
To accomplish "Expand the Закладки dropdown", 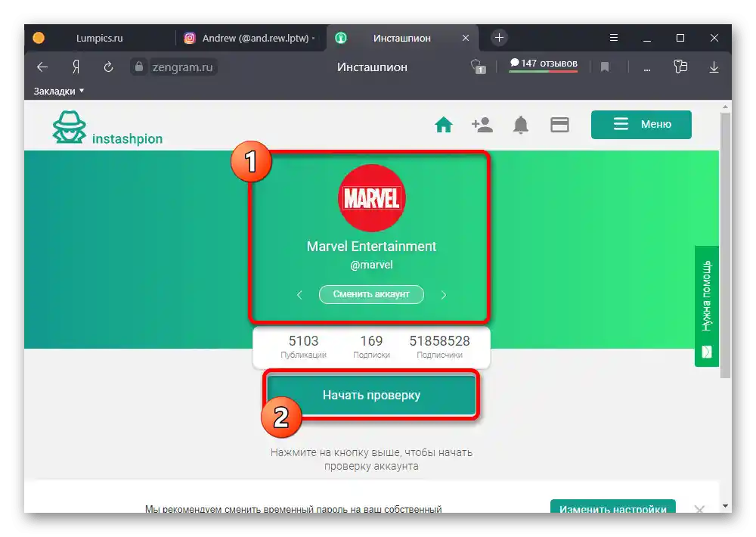I will (x=58, y=89).
